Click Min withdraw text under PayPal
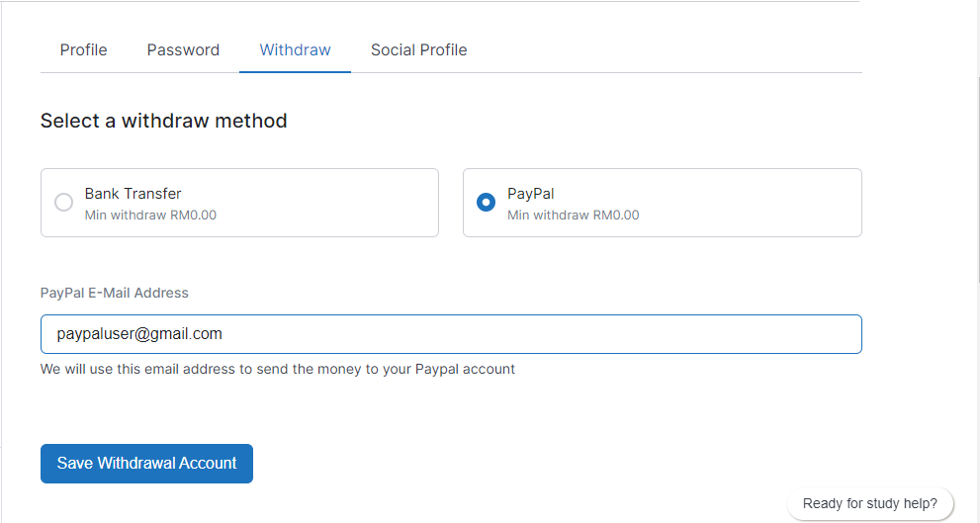The height and width of the screenshot is (523, 980). pos(573,215)
